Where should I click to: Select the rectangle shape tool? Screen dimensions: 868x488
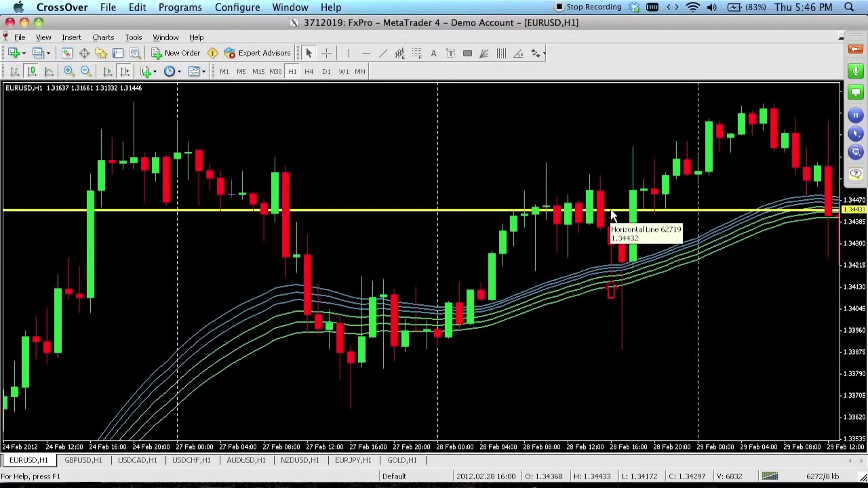click(x=467, y=54)
